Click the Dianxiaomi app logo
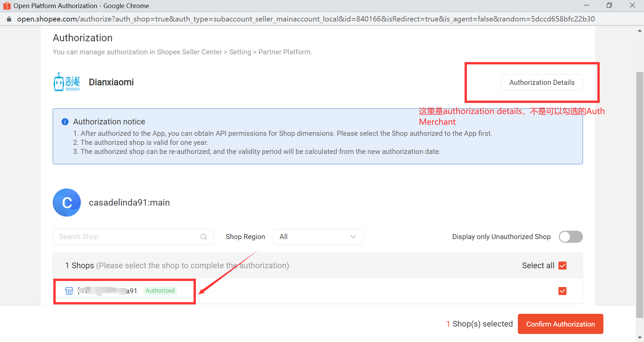Screen dimensions: 644x342 [67, 82]
